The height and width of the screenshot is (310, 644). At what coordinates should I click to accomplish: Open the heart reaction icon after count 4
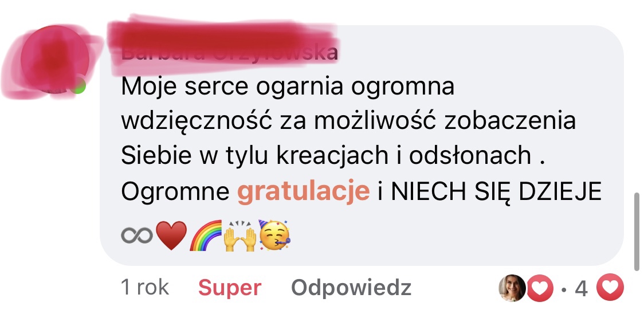[610, 288]
